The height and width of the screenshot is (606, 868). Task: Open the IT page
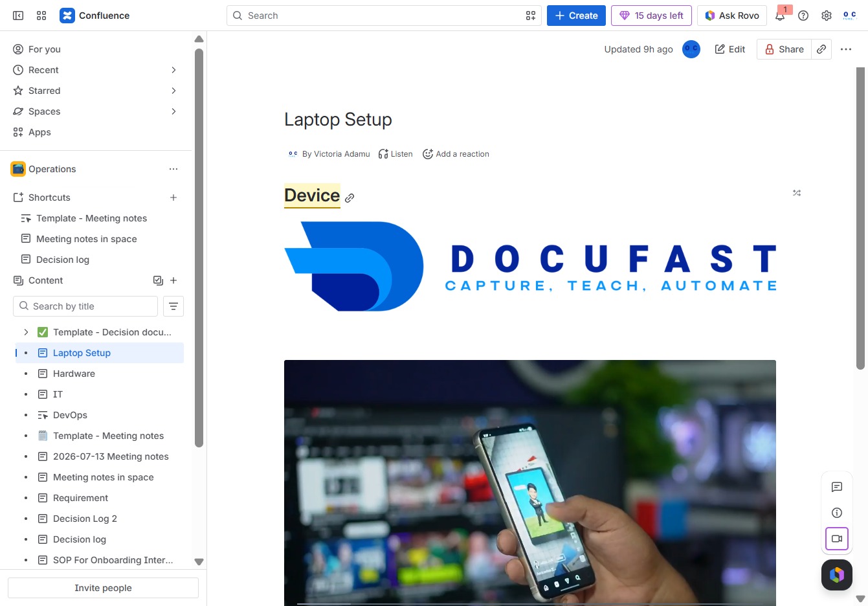[x=58, y=394]
